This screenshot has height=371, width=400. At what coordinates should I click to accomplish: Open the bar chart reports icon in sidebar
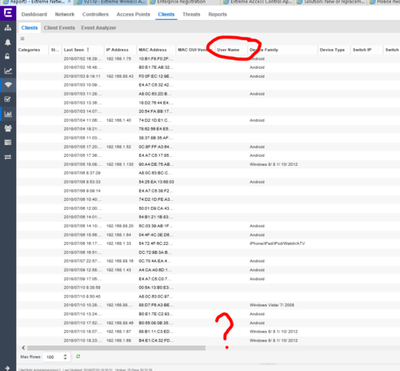tap(8, 114)
